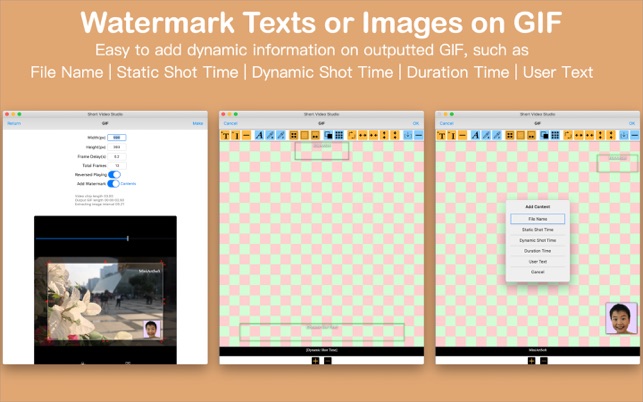Dismiss Add Content popup with Cancel
643x402 pixels.
tap(538, 272)
